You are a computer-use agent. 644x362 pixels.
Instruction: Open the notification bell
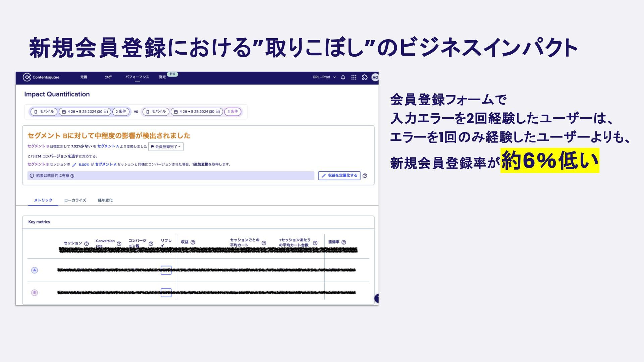tap(343, 77)
